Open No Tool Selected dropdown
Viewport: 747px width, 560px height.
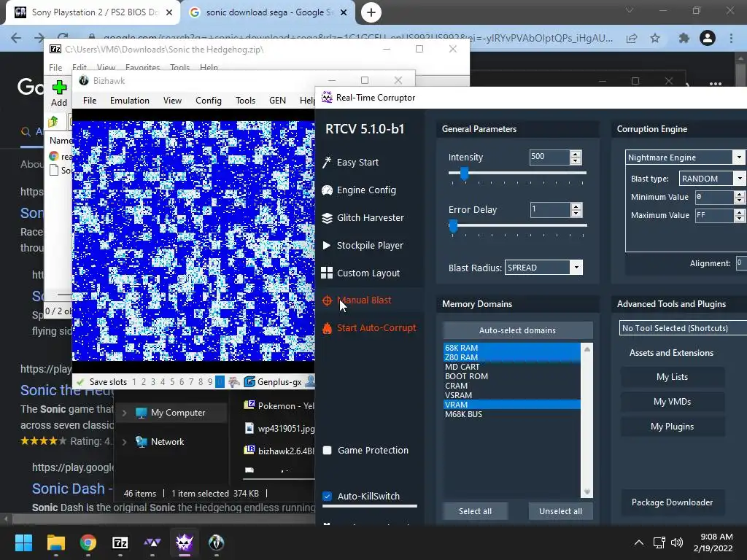pos(683,328)
